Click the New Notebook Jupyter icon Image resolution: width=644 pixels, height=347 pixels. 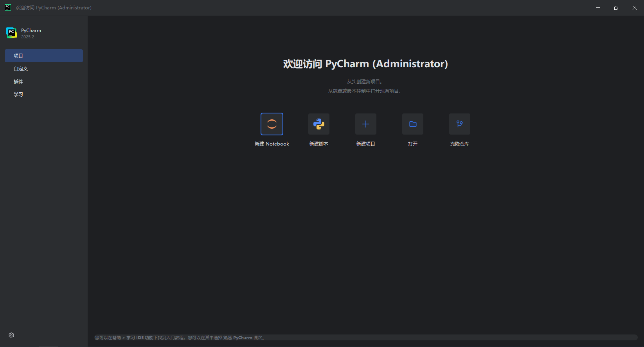[272, 124]
